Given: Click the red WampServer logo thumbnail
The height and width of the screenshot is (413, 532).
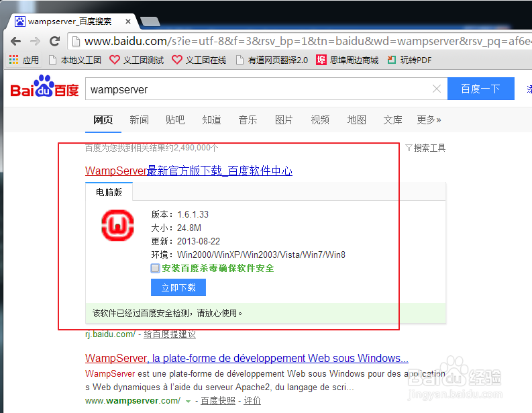Looking at the screenshot, I should click(x=117, y=226).
